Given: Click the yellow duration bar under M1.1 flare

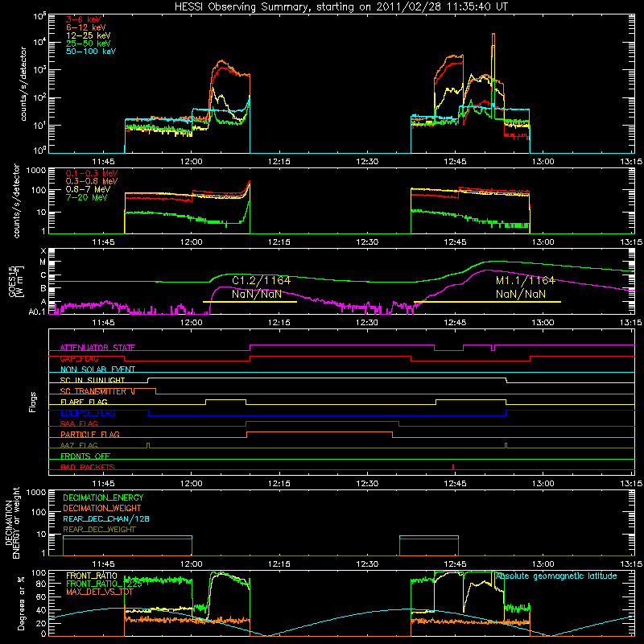Looking at the screenshot, I should coord(487,302).
